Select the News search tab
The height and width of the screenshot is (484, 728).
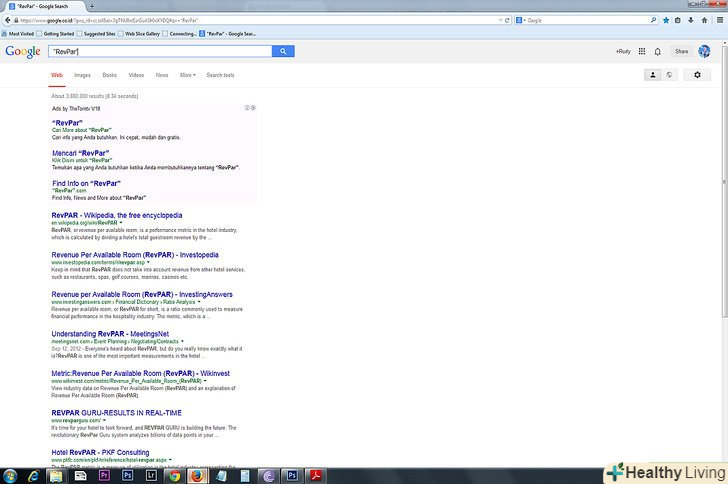click(162, 75)
